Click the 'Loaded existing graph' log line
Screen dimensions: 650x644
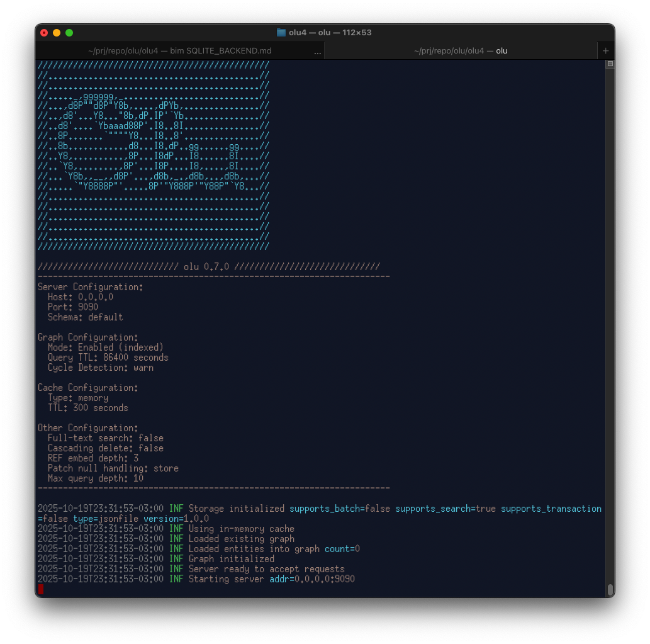click(242, 539)
